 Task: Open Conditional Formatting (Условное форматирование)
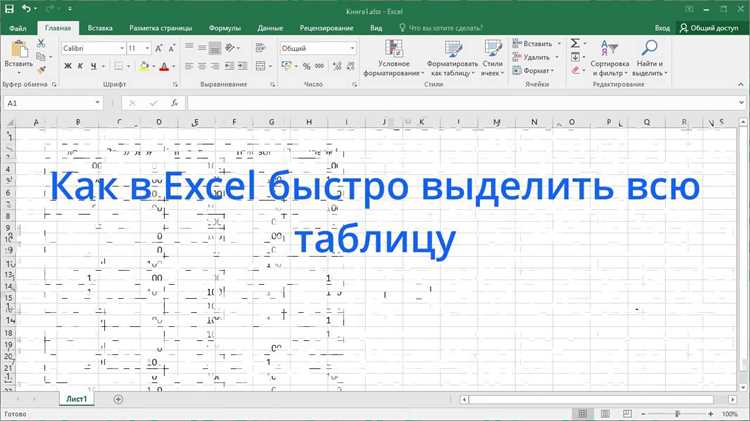coord(394,58)
